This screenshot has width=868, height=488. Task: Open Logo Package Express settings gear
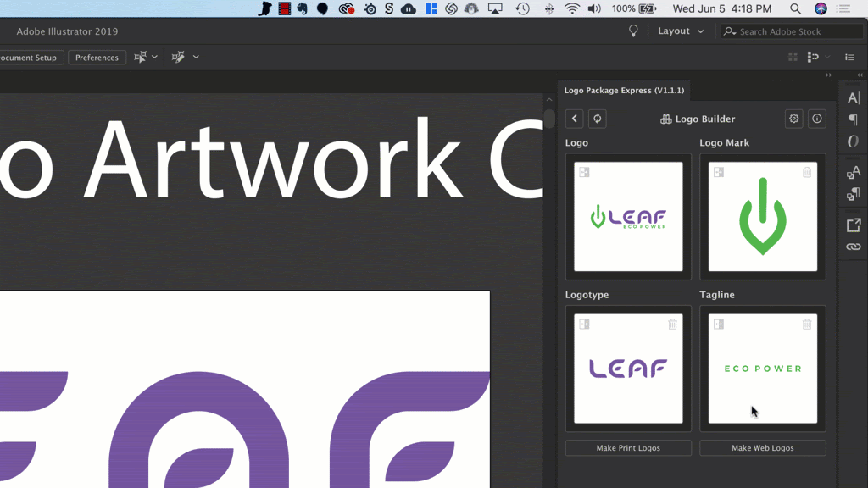click(793, 119)
